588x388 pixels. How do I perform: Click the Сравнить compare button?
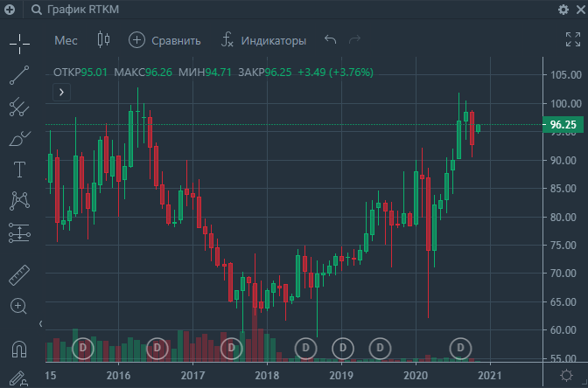coord(164,40)
